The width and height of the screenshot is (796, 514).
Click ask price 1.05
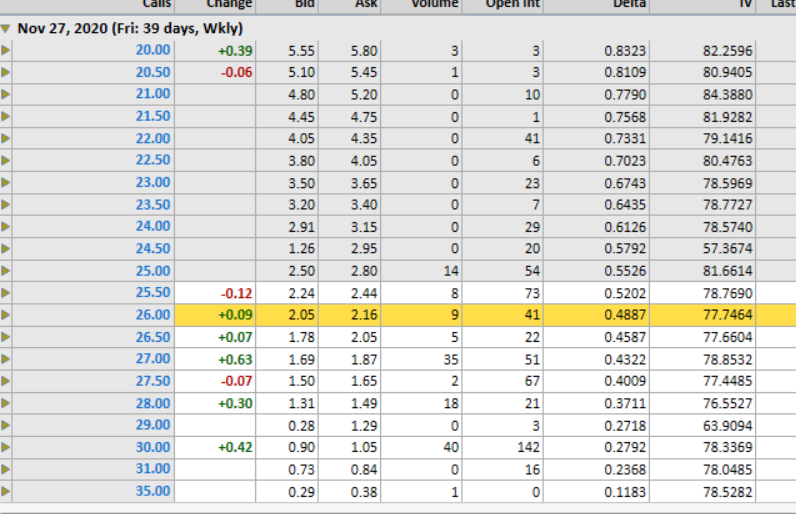click(364, 448)
